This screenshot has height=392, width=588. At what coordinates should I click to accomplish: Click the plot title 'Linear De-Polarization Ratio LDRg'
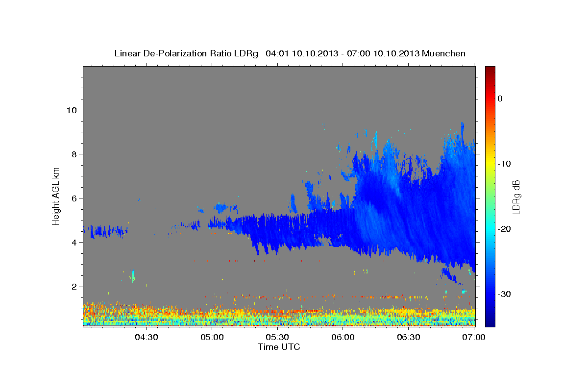click(x=186, y=53)
